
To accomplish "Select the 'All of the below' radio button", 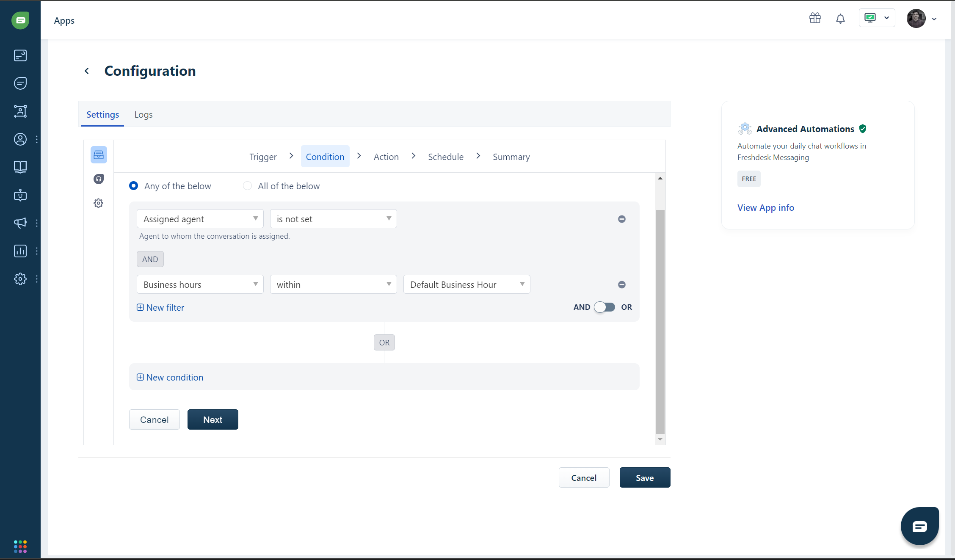I will click(247, 186).
